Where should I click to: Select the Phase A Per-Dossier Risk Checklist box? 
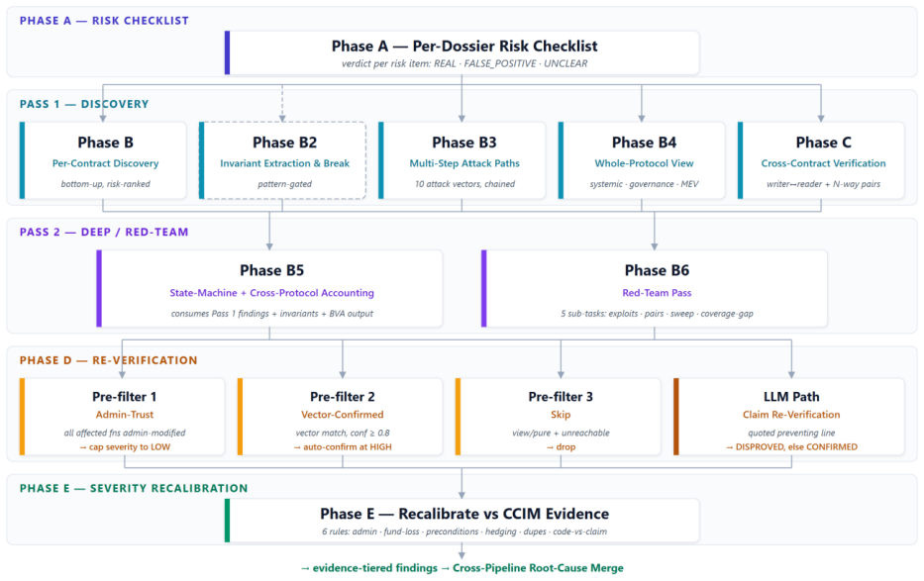tap(462, 53)
